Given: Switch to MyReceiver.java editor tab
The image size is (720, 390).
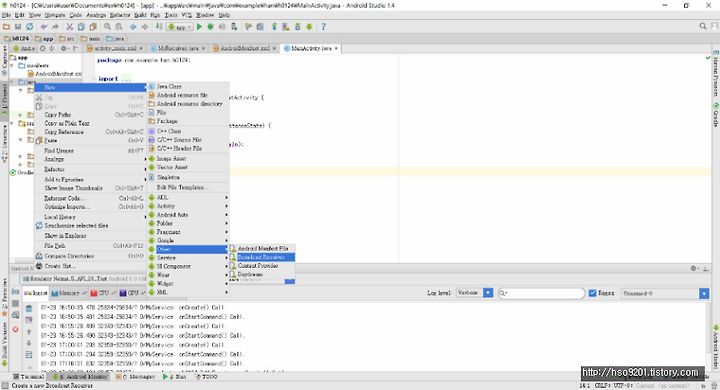Looking at the screenshot, I should [178, 48].
